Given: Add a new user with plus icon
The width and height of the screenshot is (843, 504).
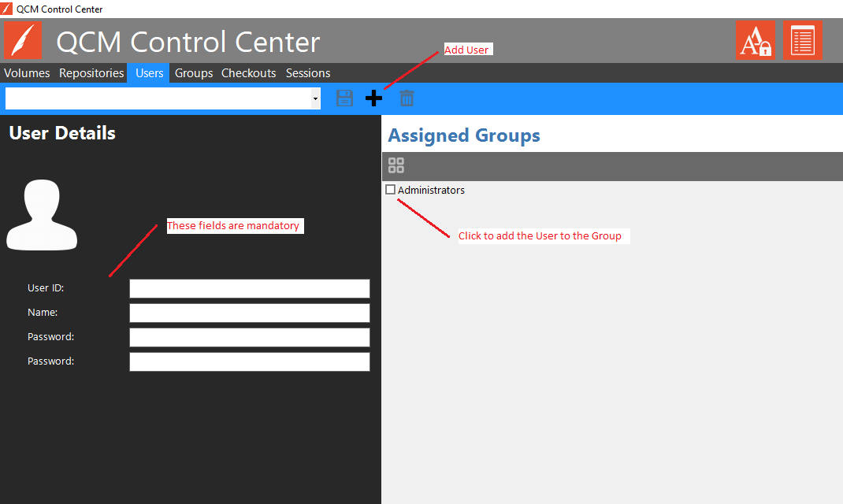Looking at the screenshot, I should pyautogui.click(x=374, y=98).
